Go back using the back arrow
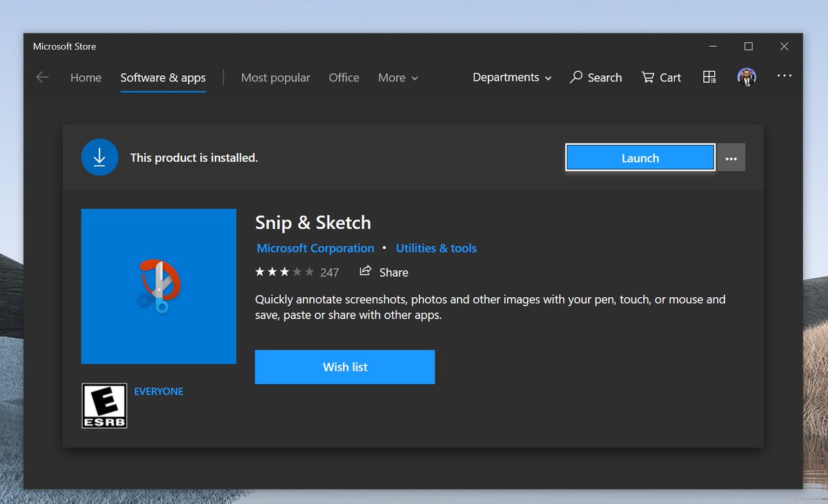This screenshot has height=504, width=828. point(43,77)
